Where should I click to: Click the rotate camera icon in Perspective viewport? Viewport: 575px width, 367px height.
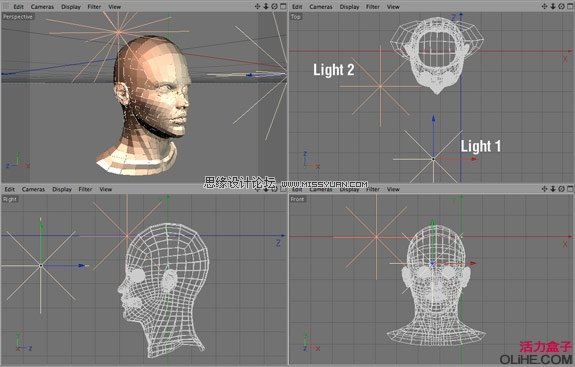tap(274, 6)
